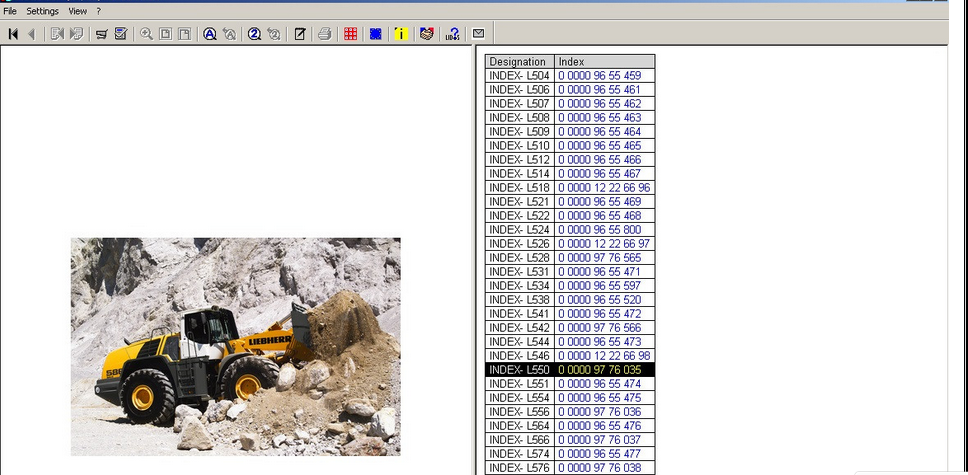This screenshot has width=968, height=475.
Task: Click the yellow information icon
Action: pyautogui.click(x=401, y=34)
